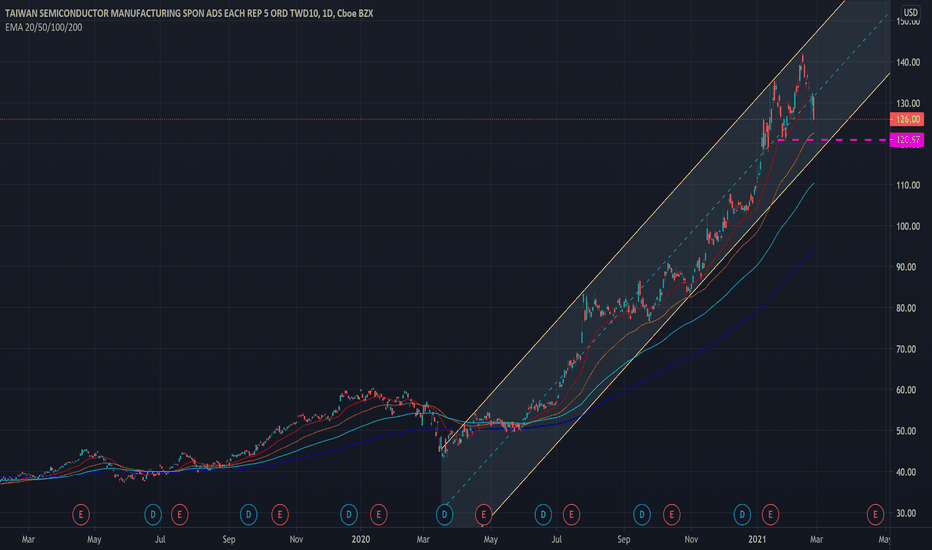
Task: Click the 100.00 price axis label
Action: 908,226
